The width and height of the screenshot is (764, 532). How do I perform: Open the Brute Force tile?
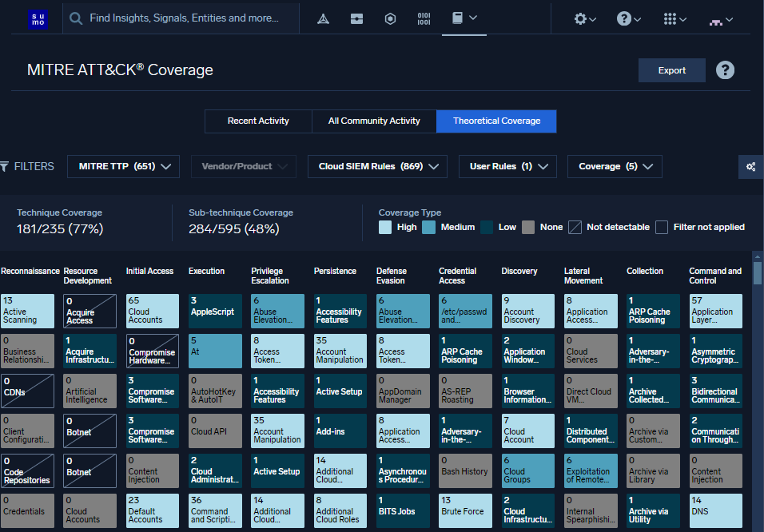click(x=465, y=510)
